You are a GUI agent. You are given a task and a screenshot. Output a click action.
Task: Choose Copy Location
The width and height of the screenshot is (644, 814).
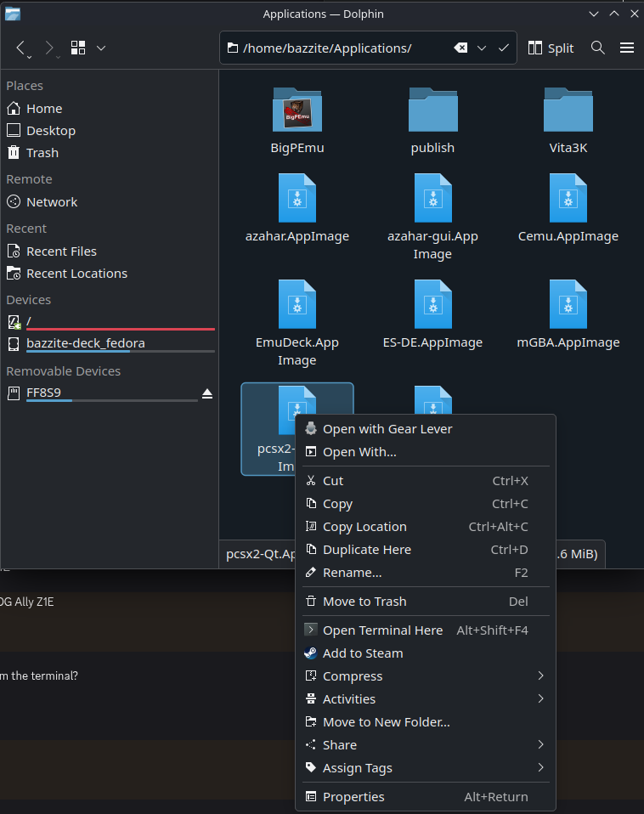426,527
